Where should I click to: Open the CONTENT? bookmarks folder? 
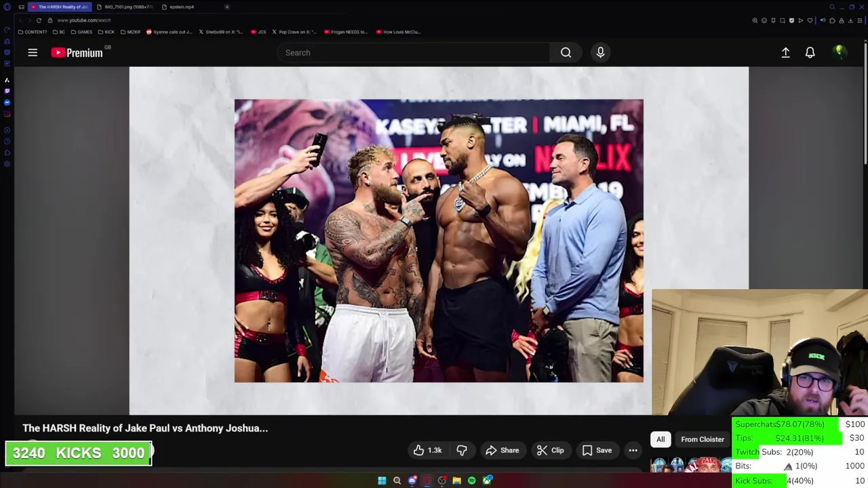click(33, 32)
